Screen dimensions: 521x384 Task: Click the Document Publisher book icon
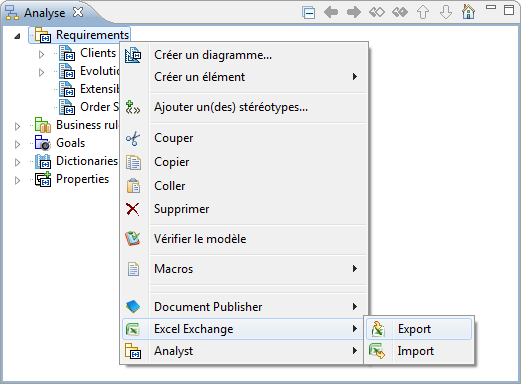click(x=133, y=307)
